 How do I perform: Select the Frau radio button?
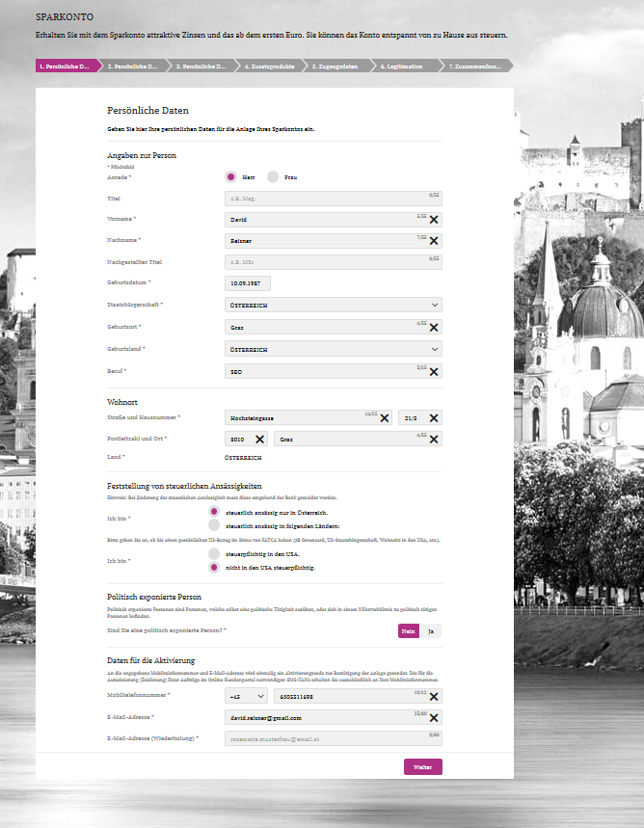[x=273, y=177]
